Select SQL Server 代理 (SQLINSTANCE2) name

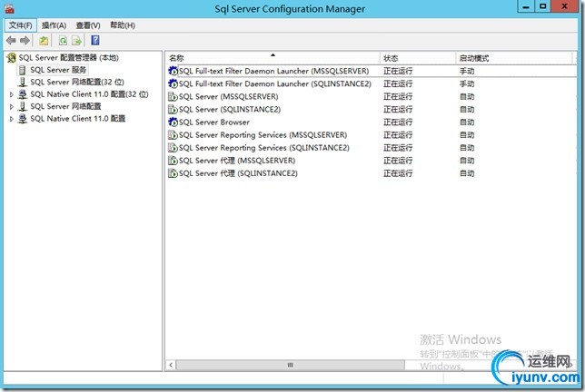coord(238,173)
